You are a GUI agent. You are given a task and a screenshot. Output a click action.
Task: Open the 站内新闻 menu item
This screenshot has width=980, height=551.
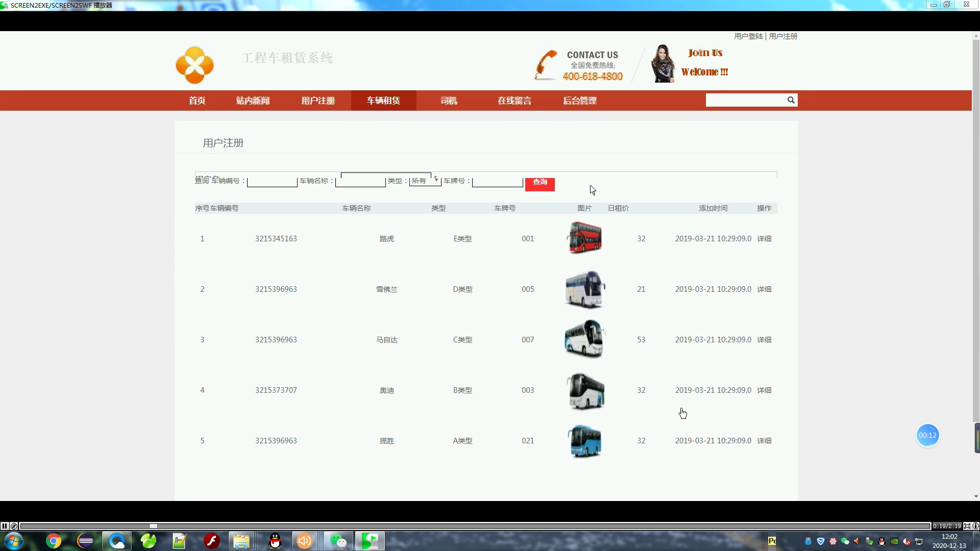coord(253,101)
